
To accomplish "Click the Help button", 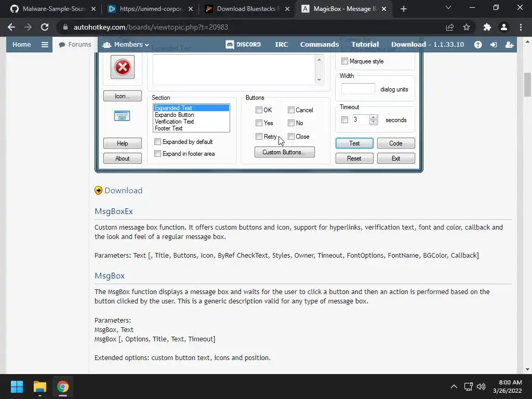I will [x=123, y=143].
